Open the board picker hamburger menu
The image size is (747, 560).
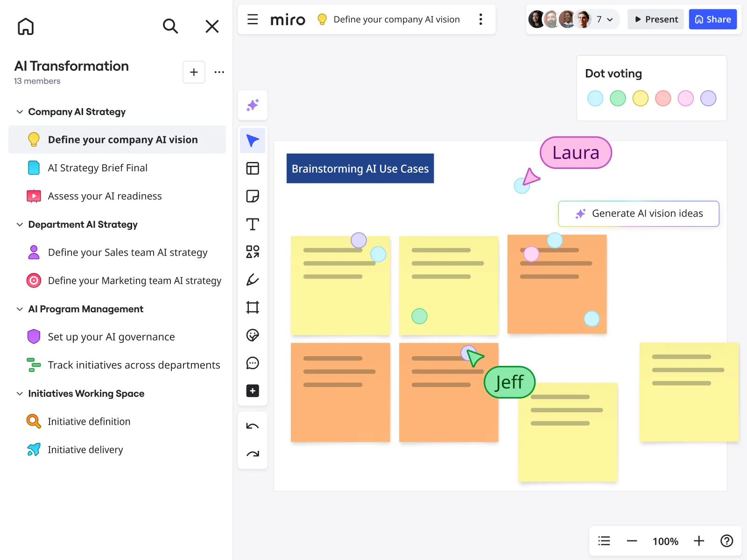coord(253,19)
